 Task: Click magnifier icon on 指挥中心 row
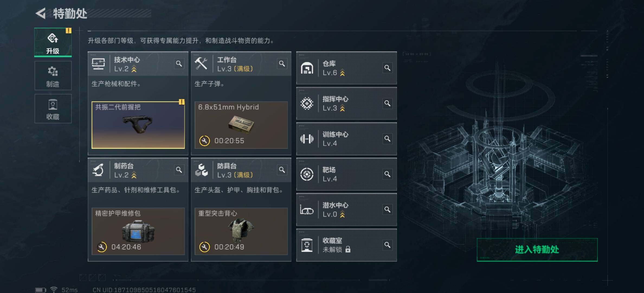[387, 103]
